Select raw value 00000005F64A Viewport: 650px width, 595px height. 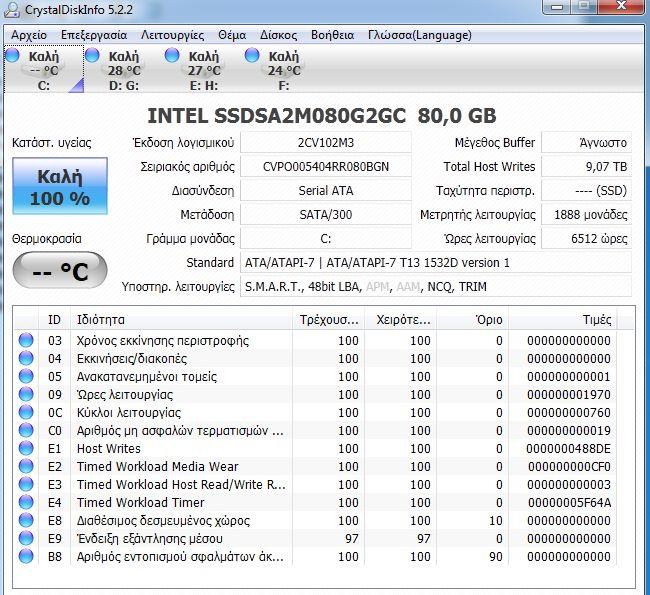coord(569,502)
